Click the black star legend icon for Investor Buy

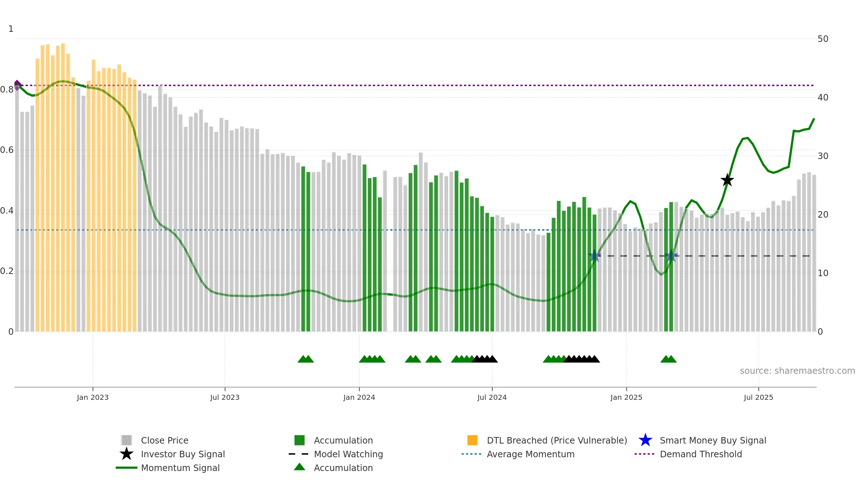(127, 454)
